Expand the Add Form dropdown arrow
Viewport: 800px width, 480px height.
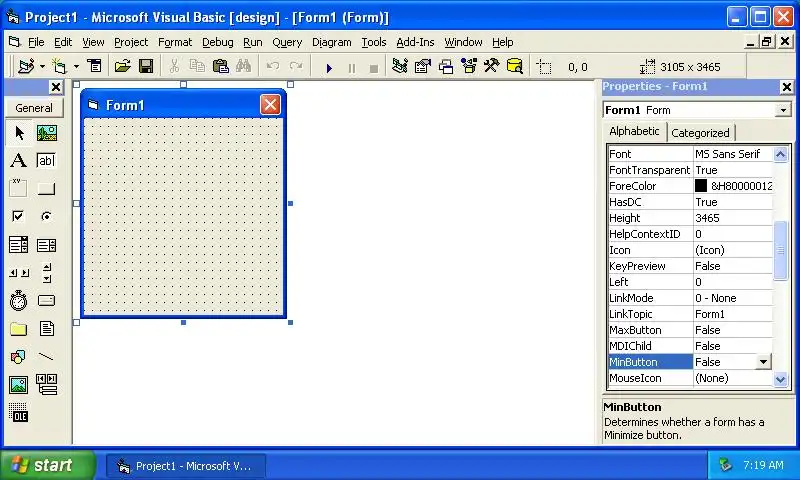[76, 66]
